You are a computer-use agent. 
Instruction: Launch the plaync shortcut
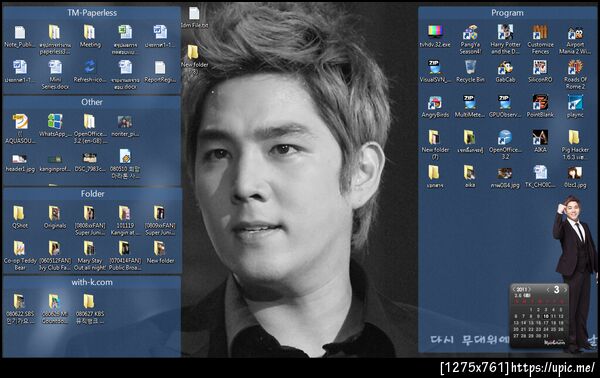point(575,106)
